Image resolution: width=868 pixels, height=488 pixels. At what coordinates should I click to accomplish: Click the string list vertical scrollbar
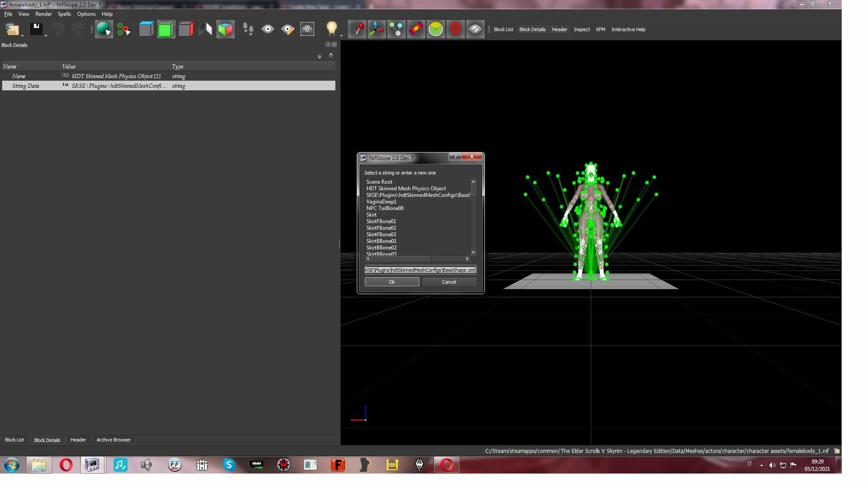click(x=473, y=217)
